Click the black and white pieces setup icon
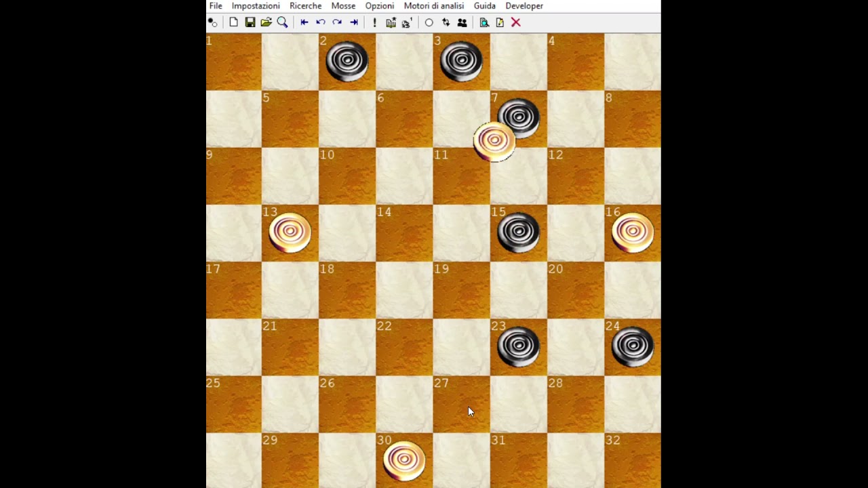This screenshot has width=868, height=488. pos(212,22)
